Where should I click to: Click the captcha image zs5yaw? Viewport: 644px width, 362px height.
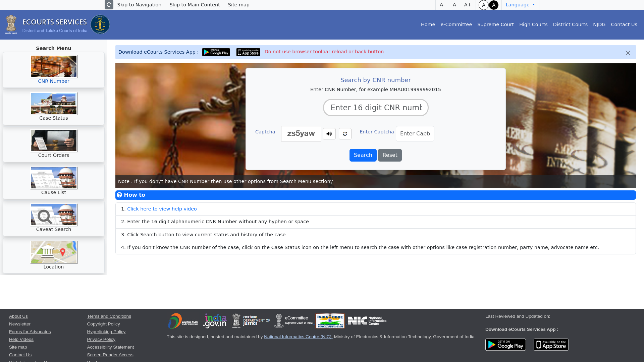coord(301,134)
